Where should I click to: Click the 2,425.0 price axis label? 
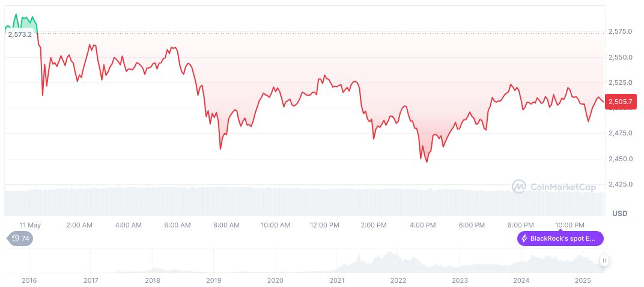point(621,184)
